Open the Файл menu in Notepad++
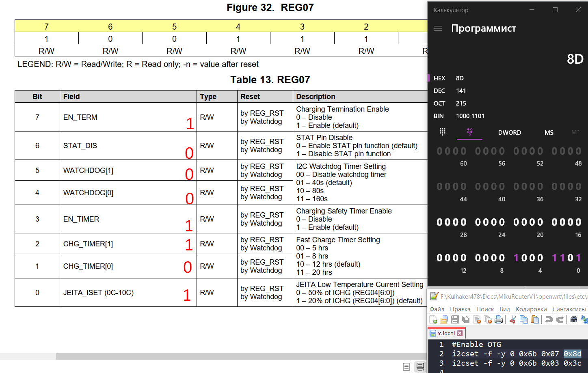Screen dimensions: 588x373 coord(437,309)
